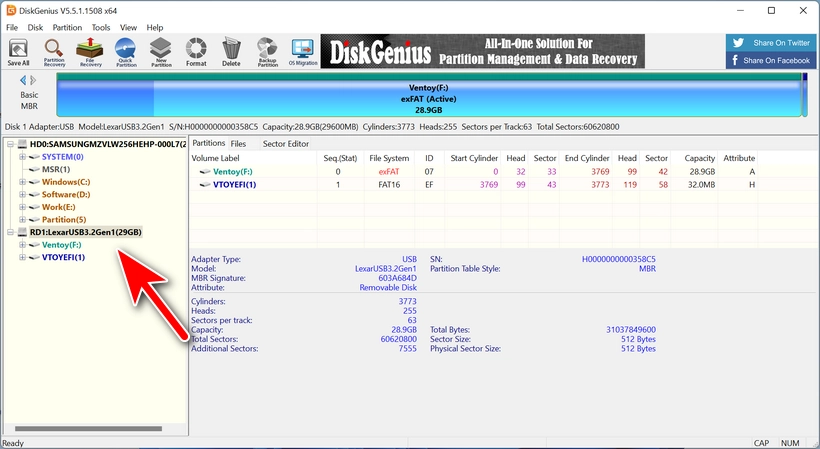Image resolution: width=820 pixels, height=449 pixels.
Task: Expand the Windows(C:) tree node
Action: (22, 182)
